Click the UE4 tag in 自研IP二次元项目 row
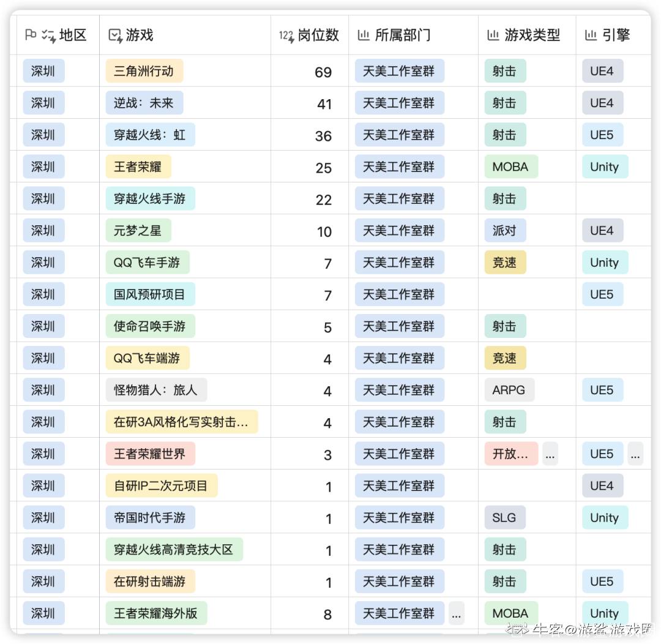 pyautogui.click(x=602, y=486)
